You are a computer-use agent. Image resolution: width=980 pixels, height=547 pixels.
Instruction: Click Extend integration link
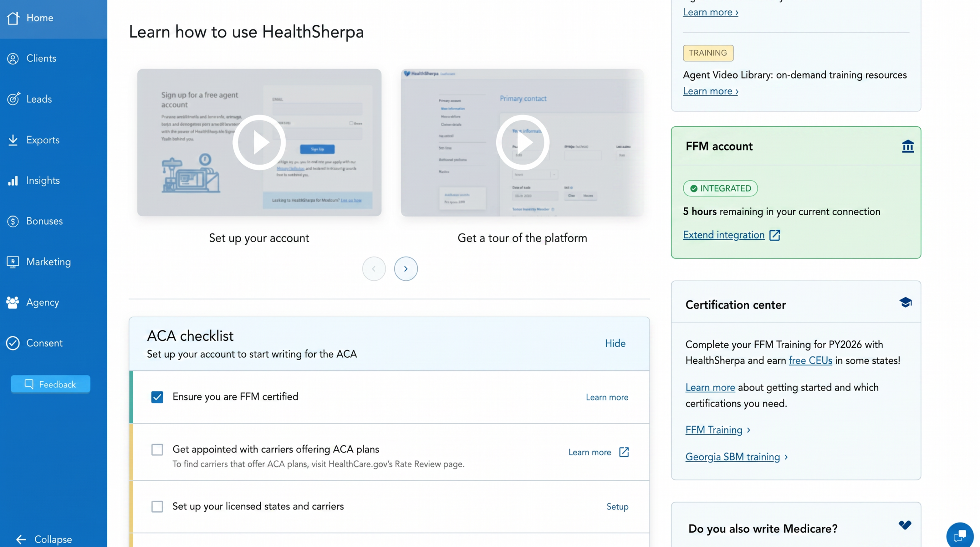[x=723, y=235]
